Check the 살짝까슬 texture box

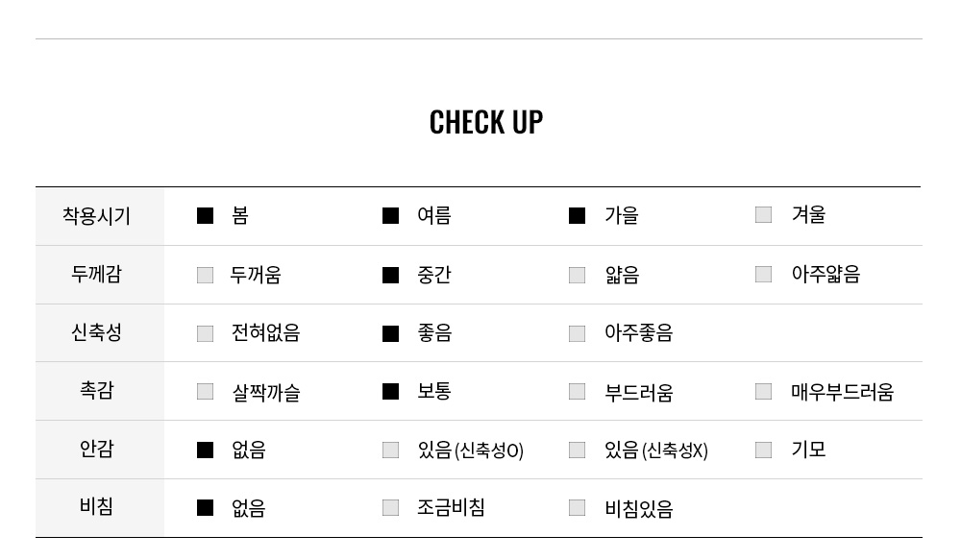[205, 392]
